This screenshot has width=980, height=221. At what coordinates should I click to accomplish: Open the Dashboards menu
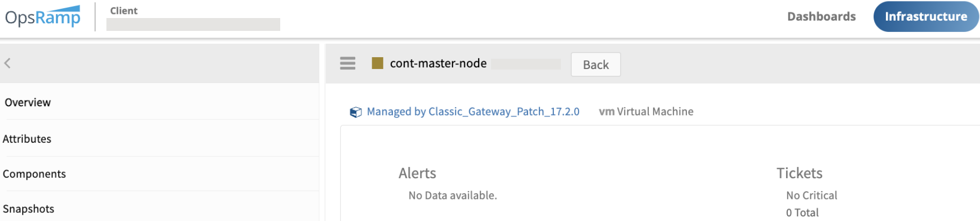coord(821,16)
